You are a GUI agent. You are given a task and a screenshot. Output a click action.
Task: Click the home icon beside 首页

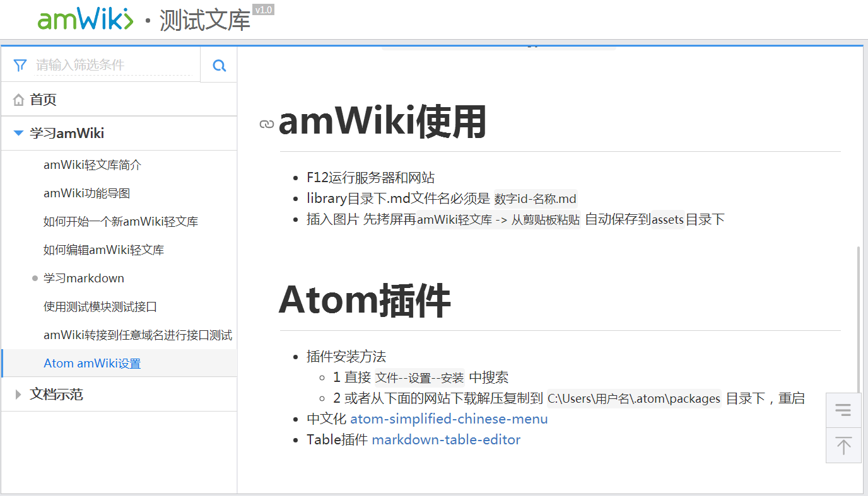[19, 100]
